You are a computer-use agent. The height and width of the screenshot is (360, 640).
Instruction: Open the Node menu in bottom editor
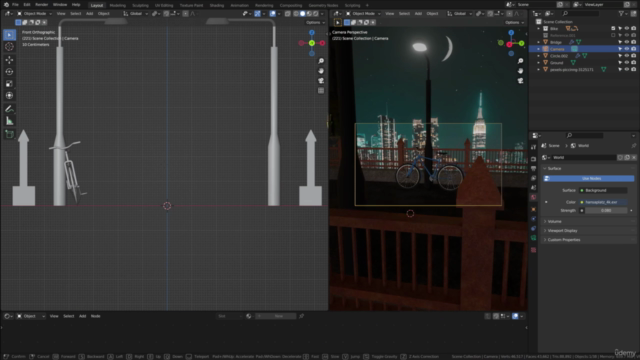pos(95,316)
